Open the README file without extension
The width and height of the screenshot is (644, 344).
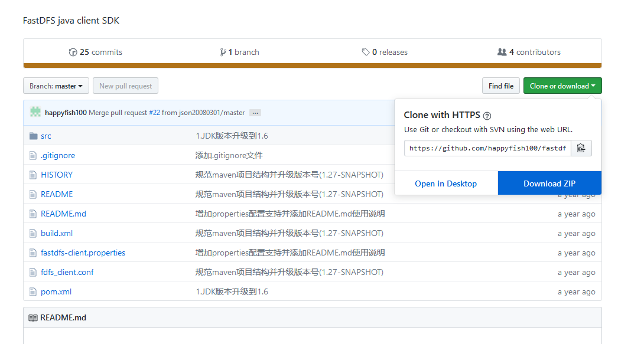pyautogui.click(x=57, y=194)
